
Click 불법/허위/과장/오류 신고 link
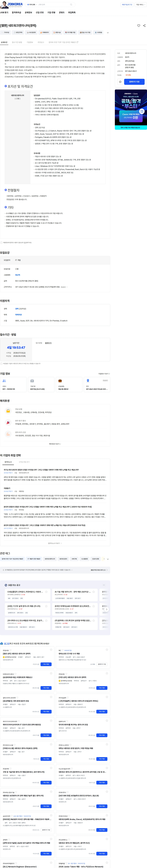coord(99,570)
